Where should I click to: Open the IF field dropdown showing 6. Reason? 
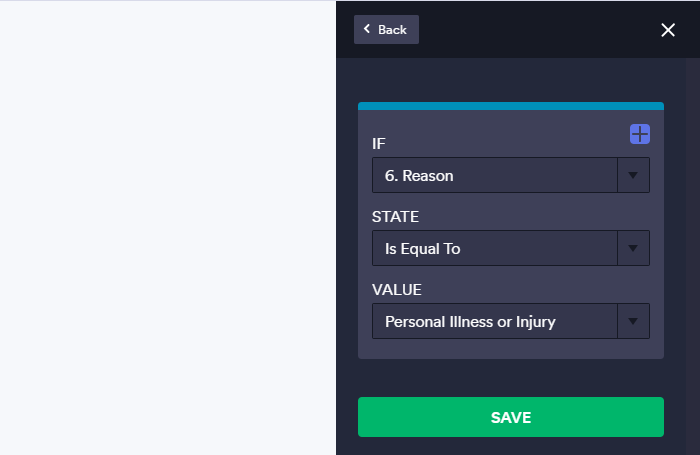[x=495, y=176]
